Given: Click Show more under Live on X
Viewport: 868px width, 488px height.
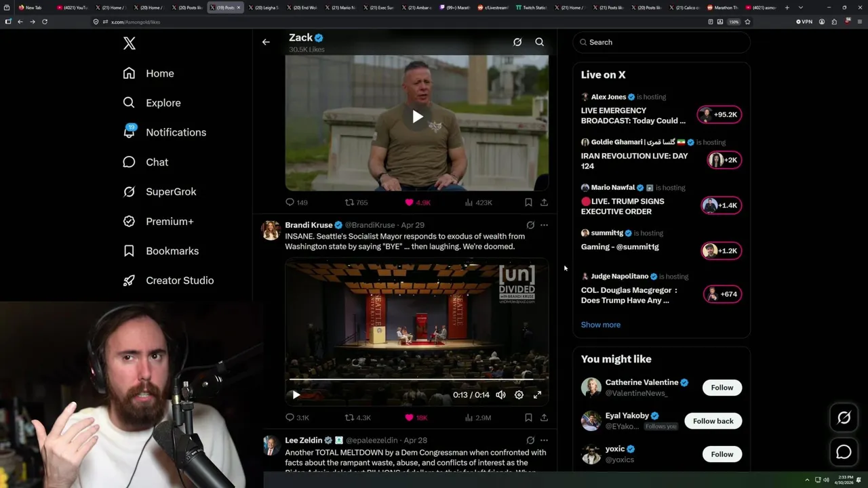Looking at the screenshot, I should tap(600, 325).
